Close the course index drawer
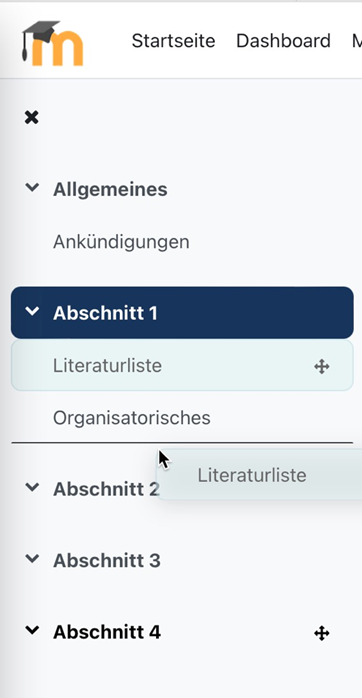Viewport: 362px width, 698px height. click(x=32, y=118)
